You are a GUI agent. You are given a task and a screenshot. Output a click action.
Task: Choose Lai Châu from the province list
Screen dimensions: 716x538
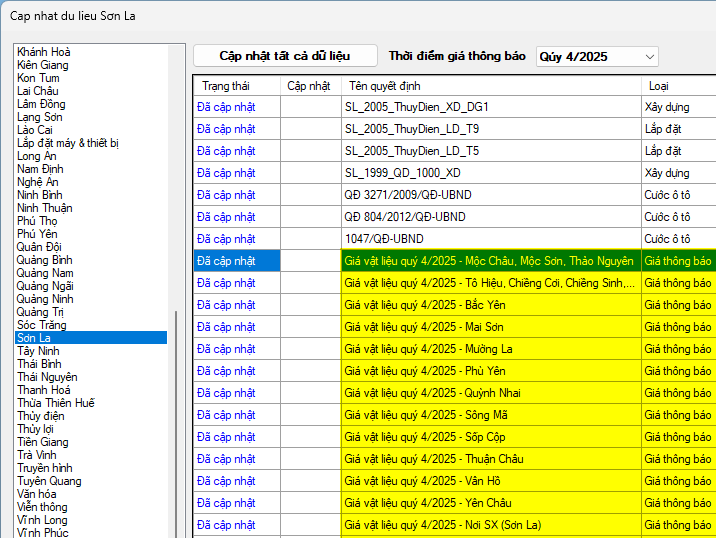(38, 91)
